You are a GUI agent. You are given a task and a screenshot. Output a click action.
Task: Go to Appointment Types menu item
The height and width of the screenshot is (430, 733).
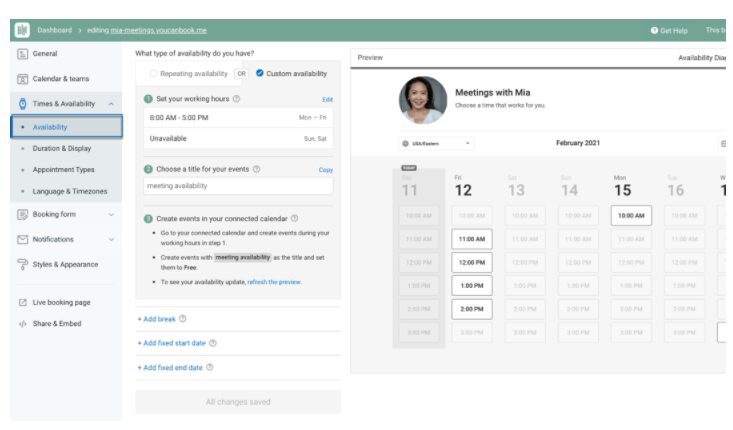pyautogui.click(x=64, y=170)
